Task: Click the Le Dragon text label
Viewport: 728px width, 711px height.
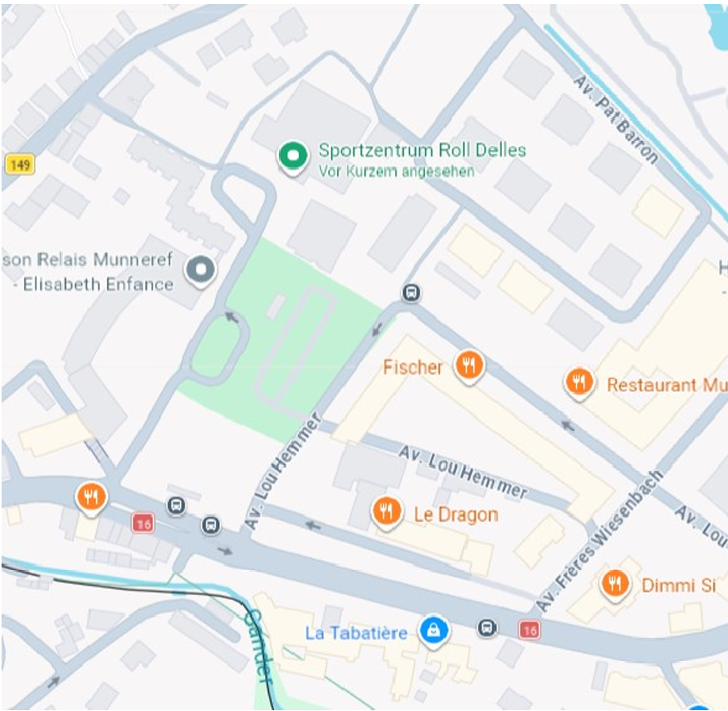Action: pos(456,514)
